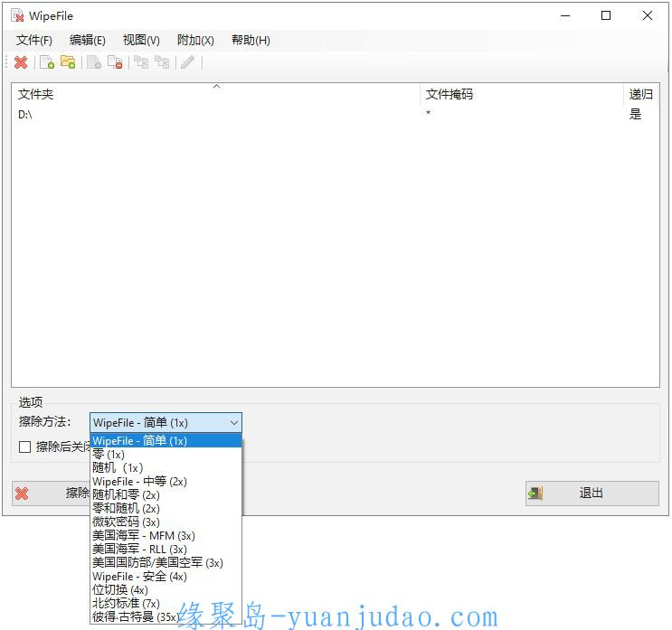Choose 美国海军 - RLL (3x)
672x630 pixels.
coord(166,550)
